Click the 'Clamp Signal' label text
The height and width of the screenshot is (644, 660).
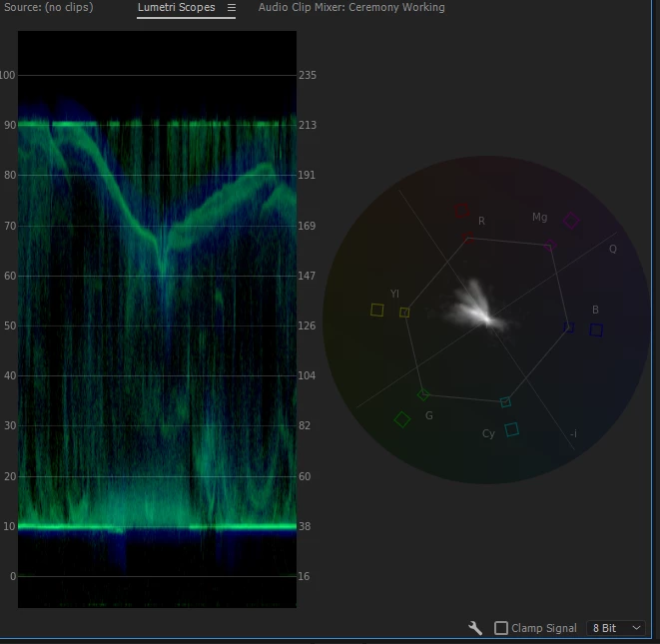click(x=544, y=628)
